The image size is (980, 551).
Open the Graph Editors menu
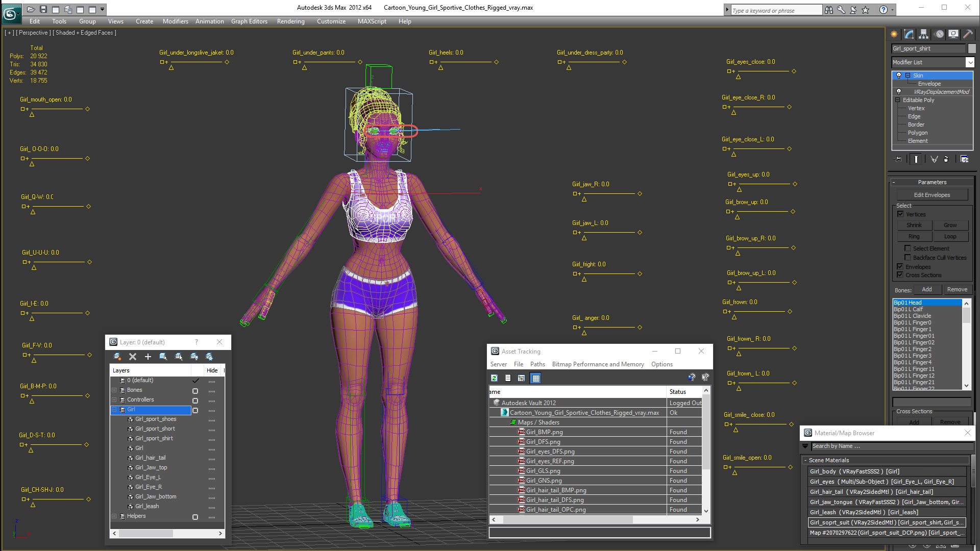(249, 21)
